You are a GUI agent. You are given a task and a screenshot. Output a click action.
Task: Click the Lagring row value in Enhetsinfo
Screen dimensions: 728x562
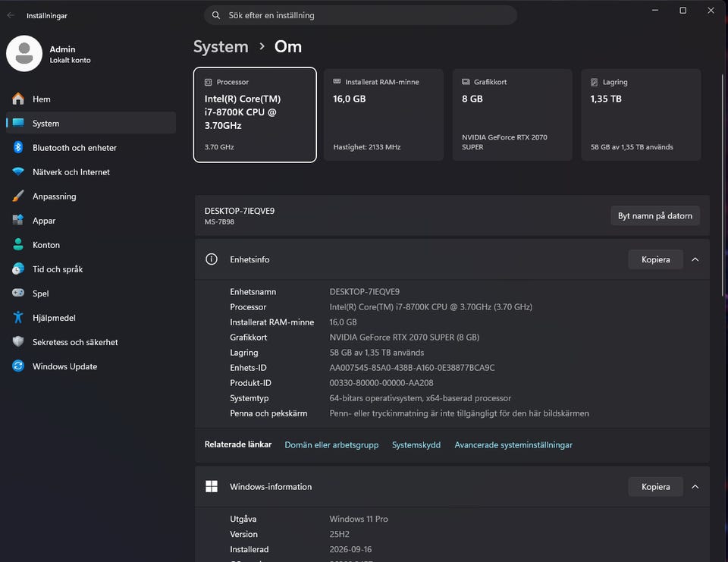click(377, 353)
